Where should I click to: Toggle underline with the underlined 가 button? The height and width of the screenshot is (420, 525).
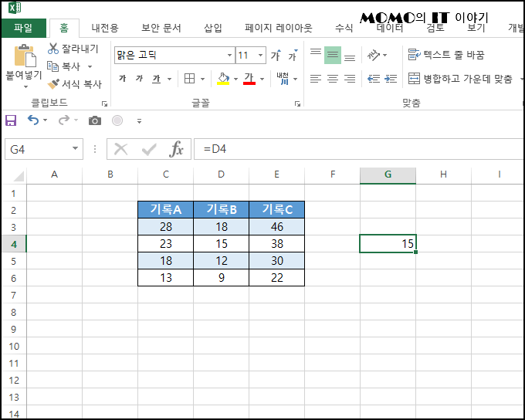pos(157,79)
